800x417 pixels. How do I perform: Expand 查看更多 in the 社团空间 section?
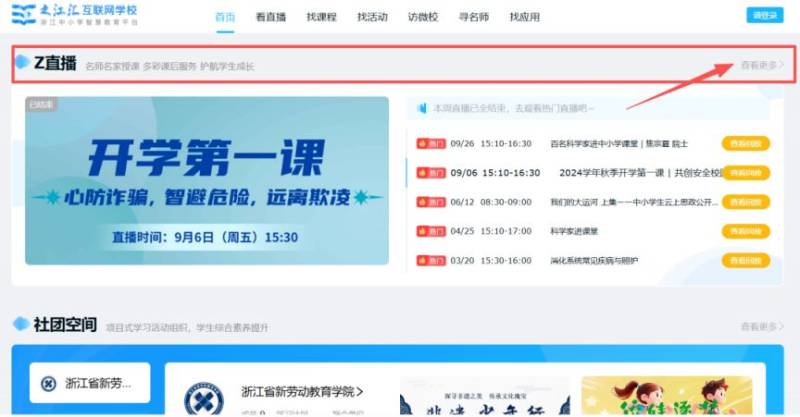[762, 327]
